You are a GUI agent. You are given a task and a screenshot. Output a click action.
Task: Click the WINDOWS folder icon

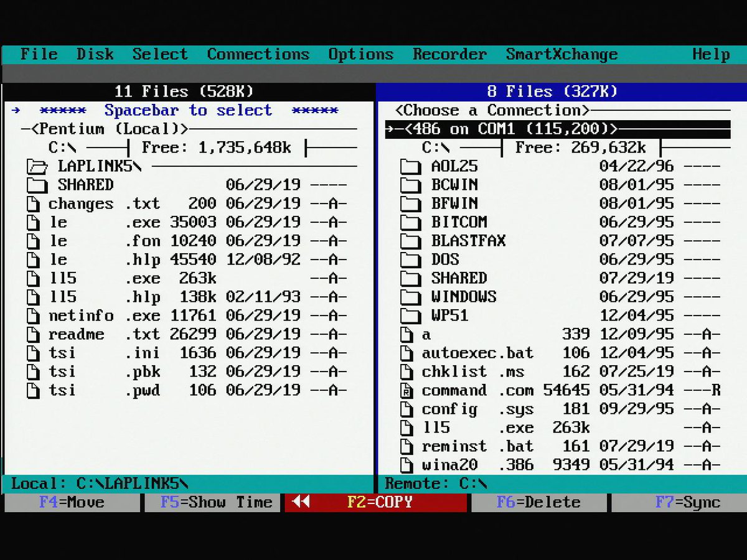[x=411, y=297]
